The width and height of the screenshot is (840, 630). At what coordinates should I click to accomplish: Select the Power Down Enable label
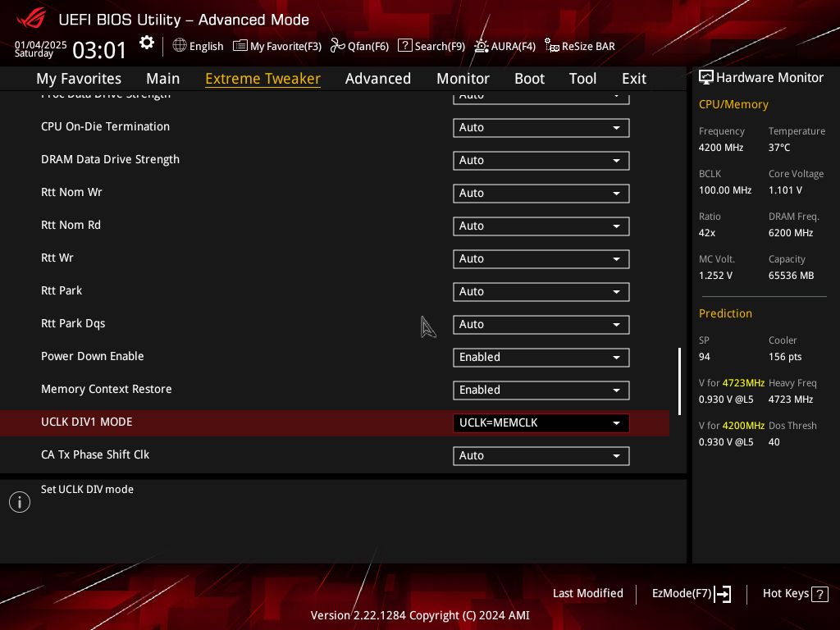[x=92, y=356]
